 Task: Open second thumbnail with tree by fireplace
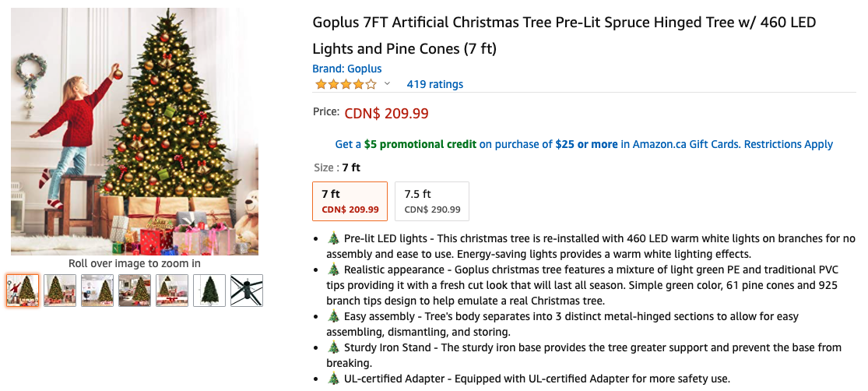coord(60,291)
